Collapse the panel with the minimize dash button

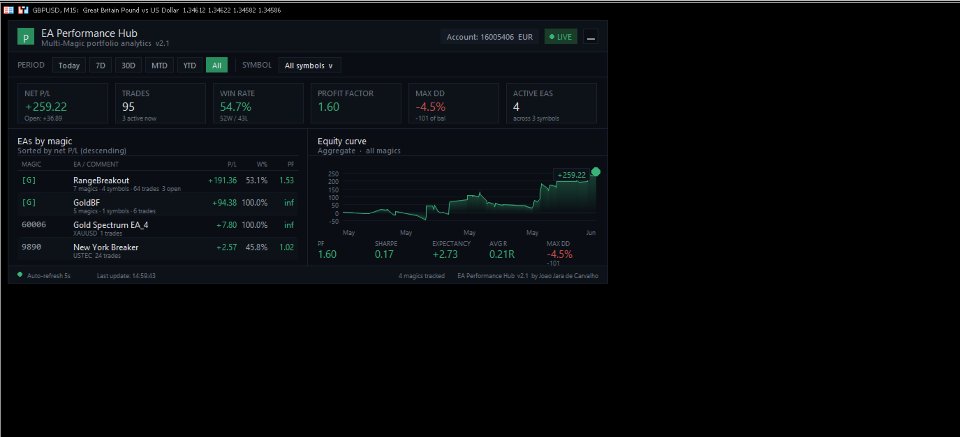point(590,37)
